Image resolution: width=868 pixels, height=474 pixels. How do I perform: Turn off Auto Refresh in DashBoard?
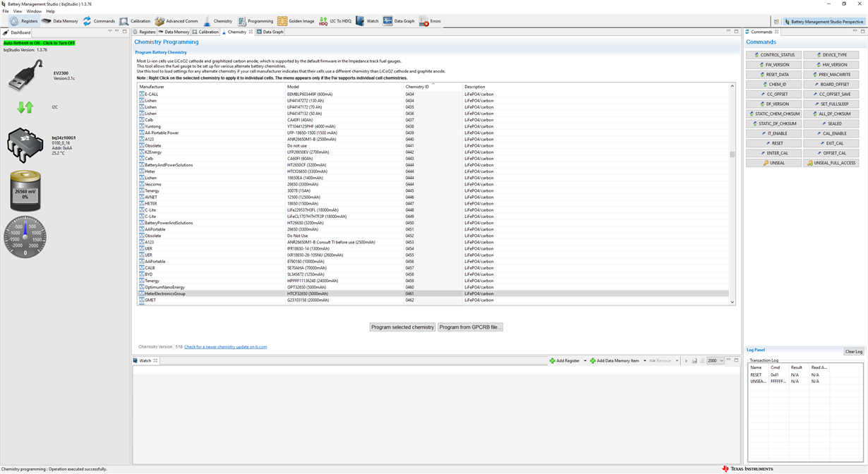pyautogui.click(x=40, y=43)
